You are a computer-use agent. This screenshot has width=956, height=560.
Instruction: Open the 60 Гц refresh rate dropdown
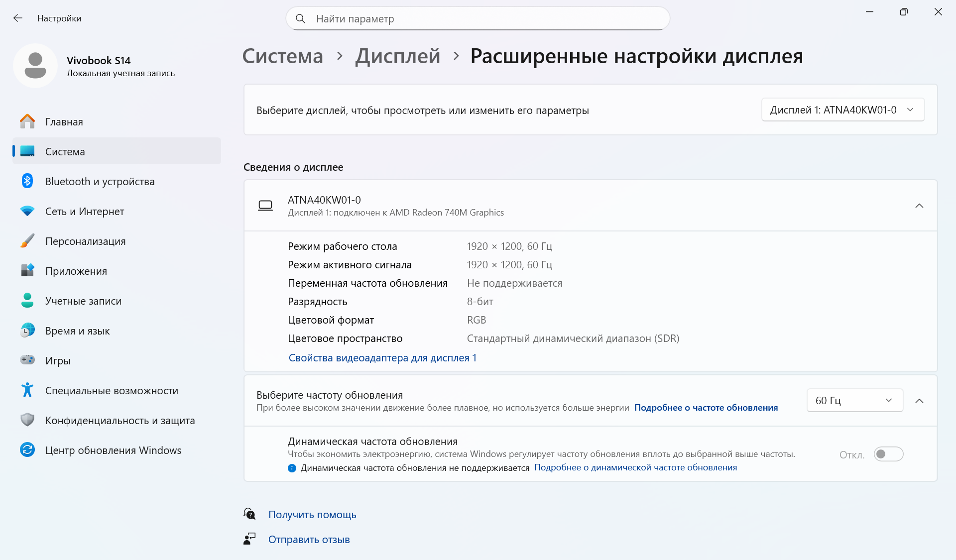(855, 401)
